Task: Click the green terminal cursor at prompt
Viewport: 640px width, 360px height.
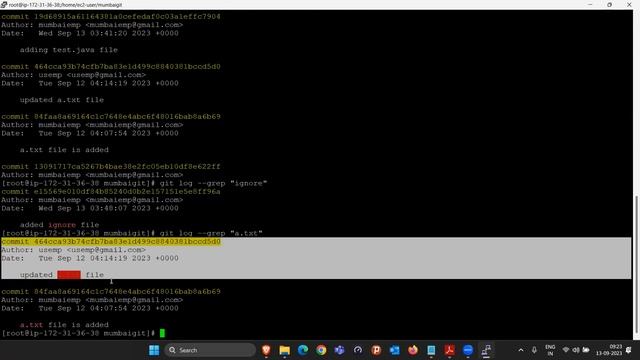Action: tap(162, 333)
